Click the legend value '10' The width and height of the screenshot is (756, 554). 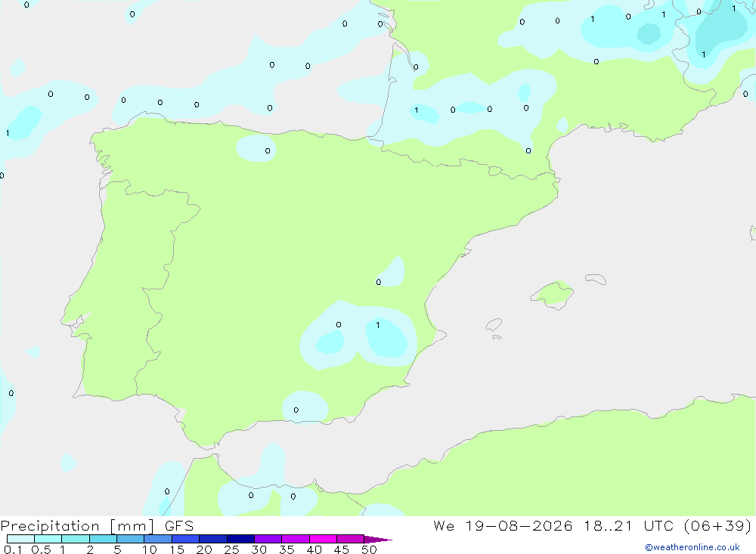pyautogui.click(x=149, y=549)
